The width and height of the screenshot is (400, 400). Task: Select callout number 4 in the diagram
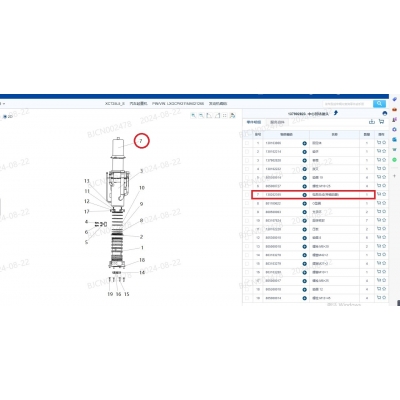(86, 222)
